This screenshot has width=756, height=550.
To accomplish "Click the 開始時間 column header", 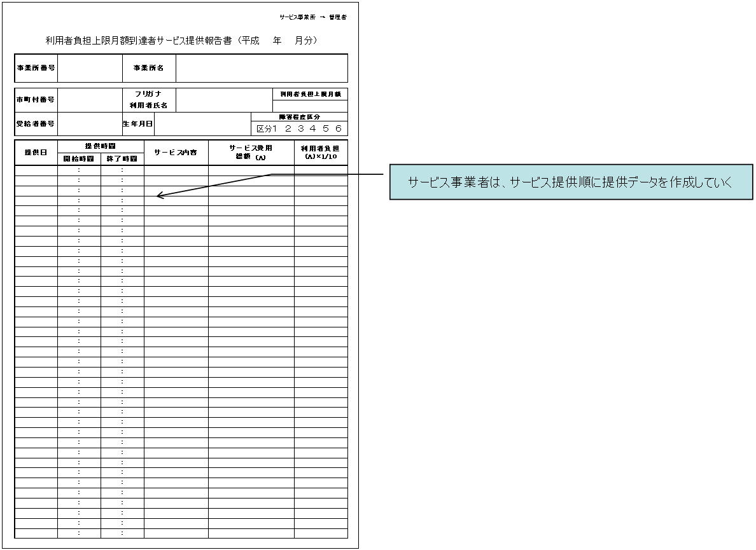I will (79, 159).
